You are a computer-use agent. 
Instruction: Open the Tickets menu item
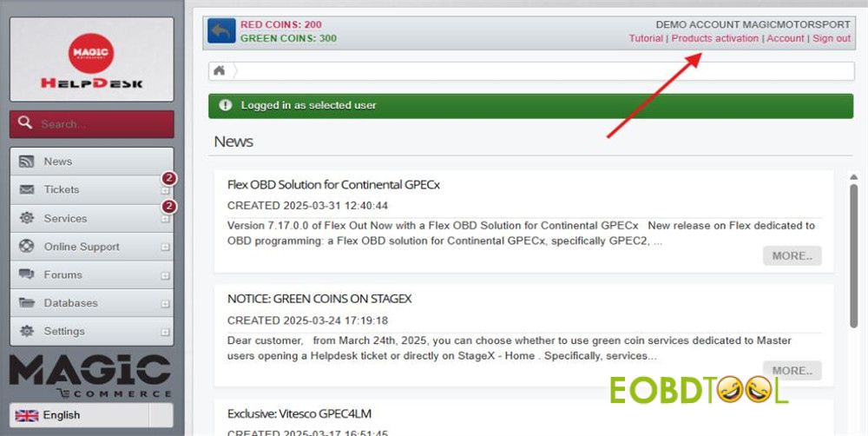pyautogui.click(x=91, y=189)
